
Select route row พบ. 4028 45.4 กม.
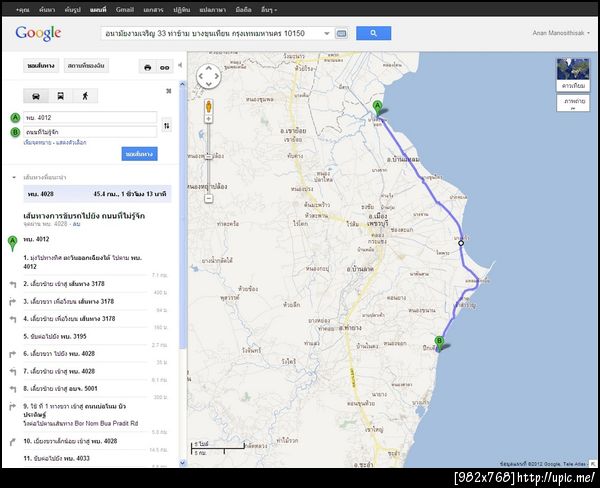click(x=97, y=194)
